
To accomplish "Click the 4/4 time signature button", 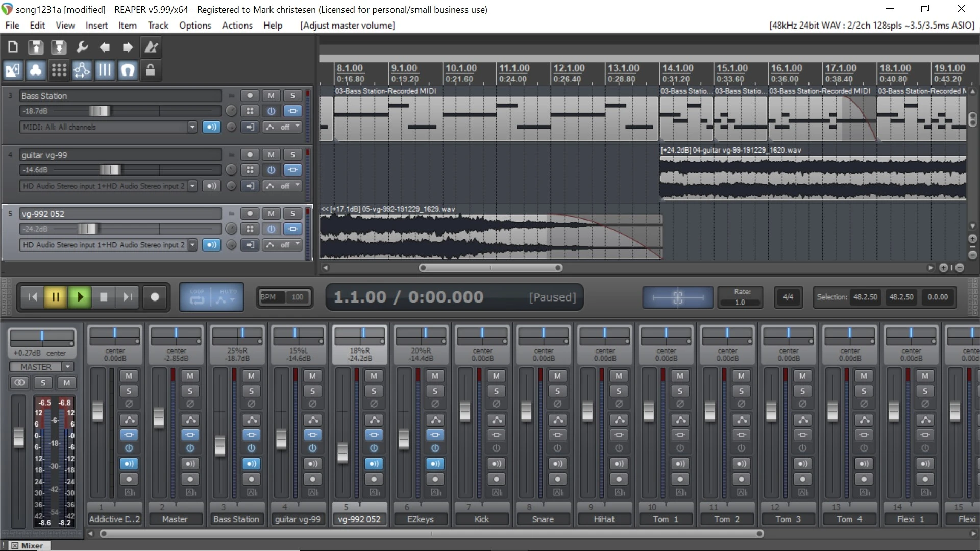I will [788, 297].
